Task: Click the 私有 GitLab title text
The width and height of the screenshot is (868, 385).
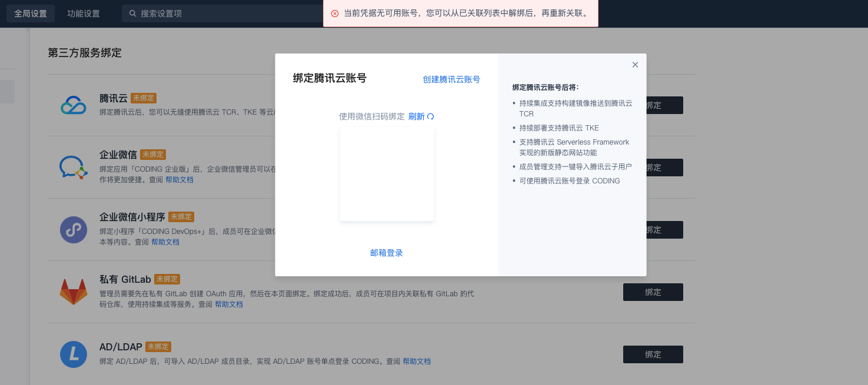Action: [125, 279]
